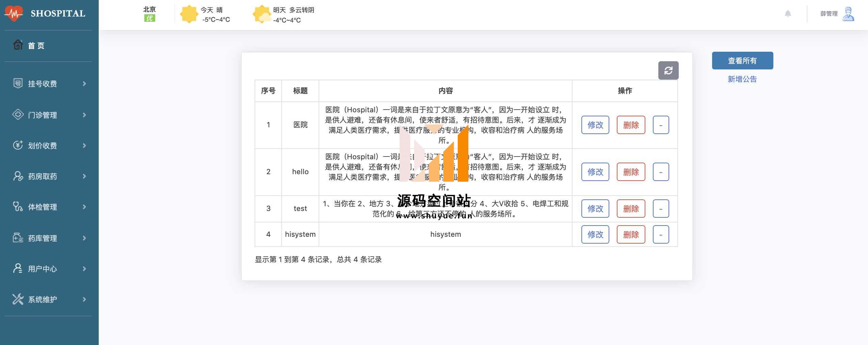Click the 医院 title cell
Viewport: 868px width, 345px height.
click(x=300, y=125)
